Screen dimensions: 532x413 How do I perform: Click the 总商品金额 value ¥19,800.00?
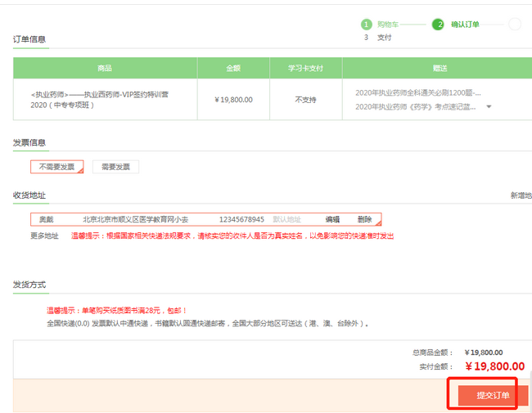[484, 352]
